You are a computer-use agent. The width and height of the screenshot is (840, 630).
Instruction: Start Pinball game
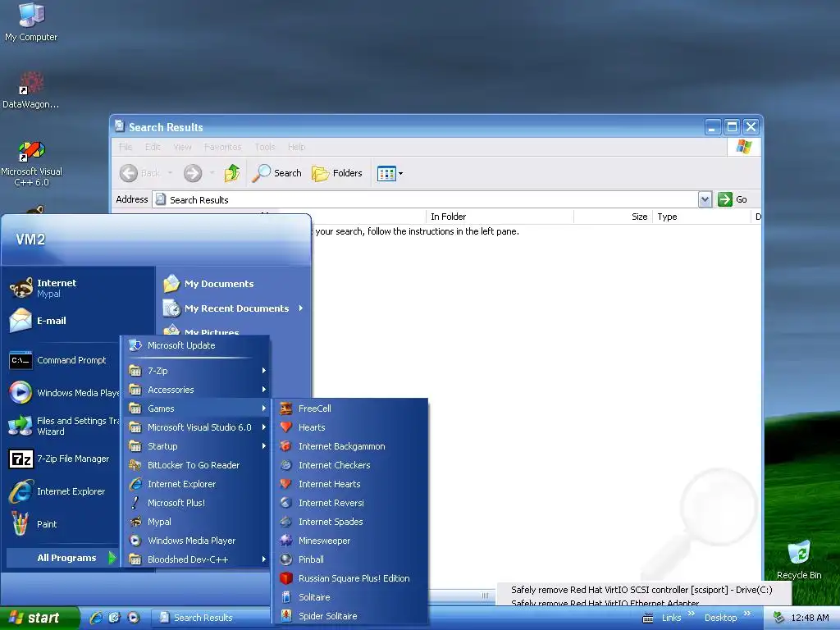click(349, 559)
